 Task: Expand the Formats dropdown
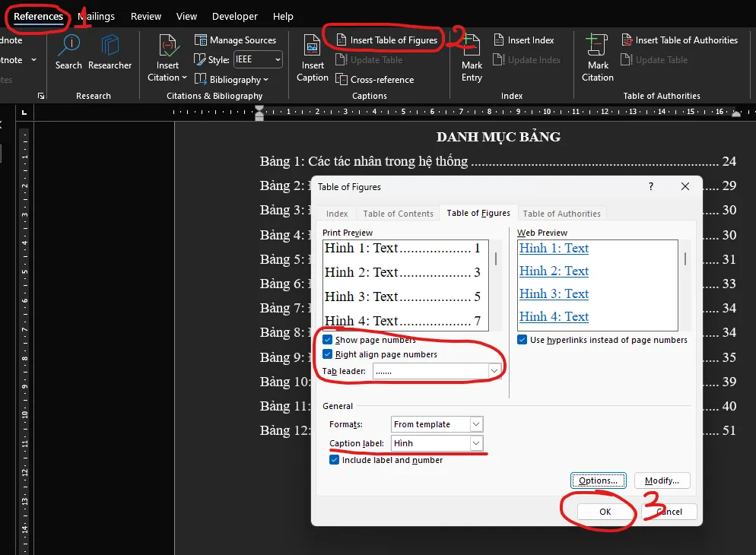click(476, 424)
